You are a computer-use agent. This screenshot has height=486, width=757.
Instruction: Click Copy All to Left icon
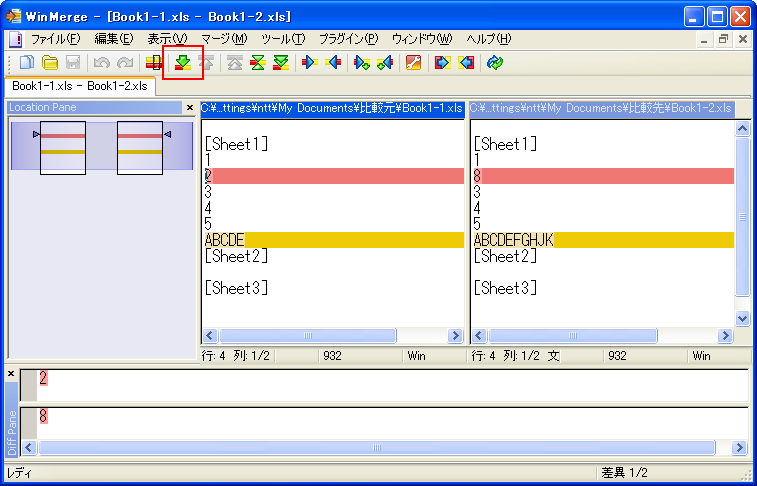click(466, 63)
